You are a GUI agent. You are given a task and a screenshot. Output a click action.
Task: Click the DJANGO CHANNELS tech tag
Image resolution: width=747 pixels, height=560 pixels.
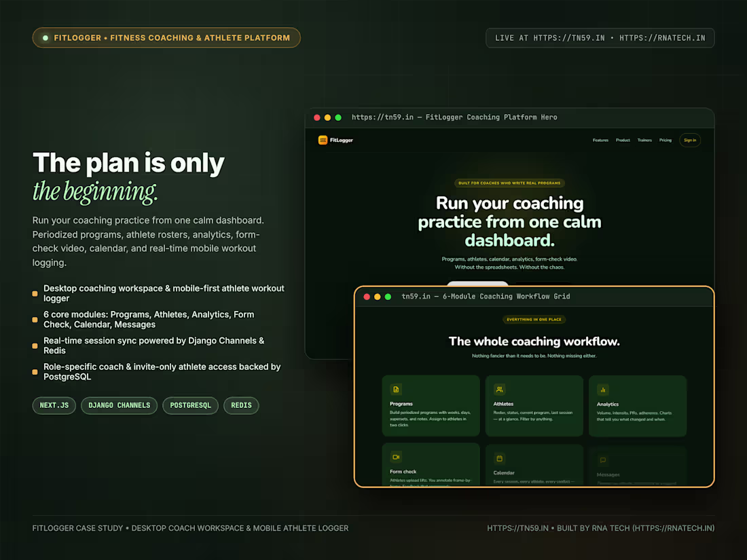click(119, 405)
